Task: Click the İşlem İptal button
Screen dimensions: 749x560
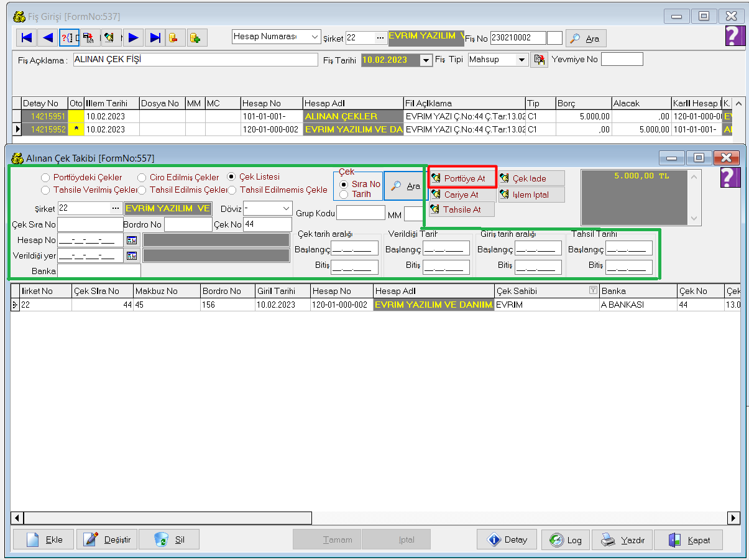Action: [x=532, y=195]
